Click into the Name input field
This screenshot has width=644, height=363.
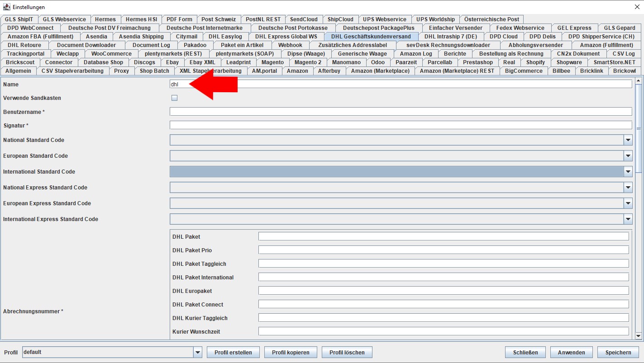pos(401,84)
